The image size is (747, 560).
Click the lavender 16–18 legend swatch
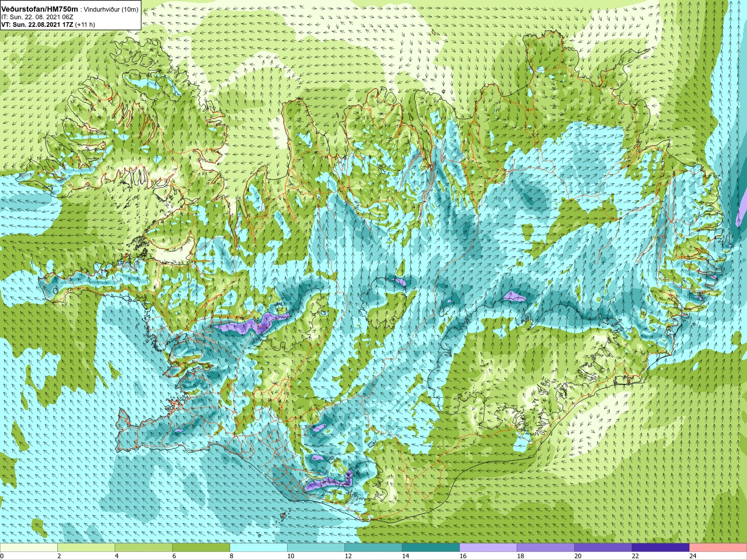pyautogui.click(x=488, y=548)
